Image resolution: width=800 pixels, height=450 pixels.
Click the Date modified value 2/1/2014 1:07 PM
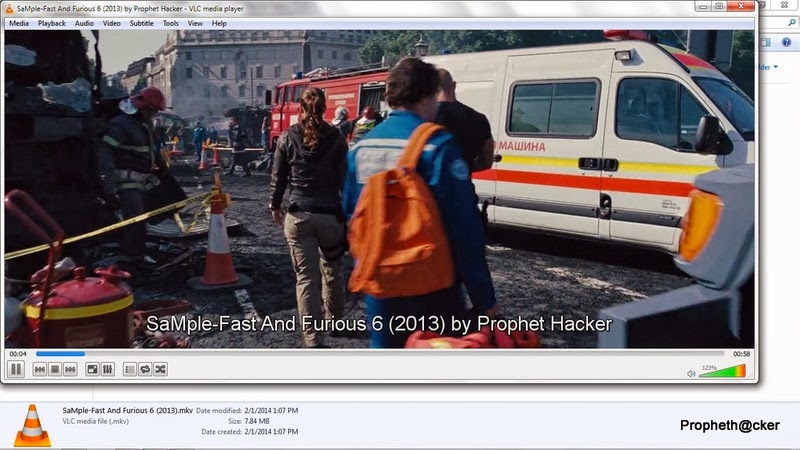(x=271, y=411)
